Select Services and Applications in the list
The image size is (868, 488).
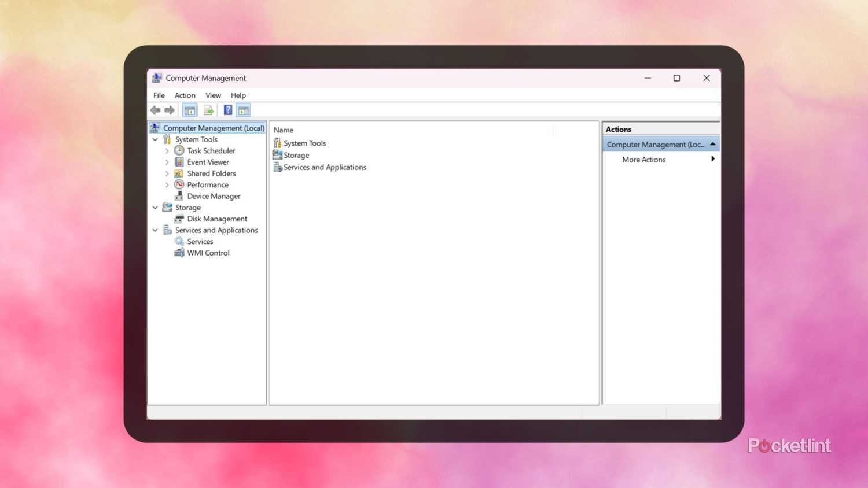pos(325,167)
